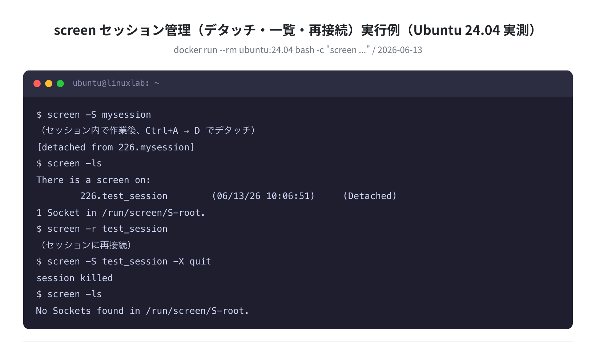Image resolution: width=596 pixels, height=364 pixels.
Task: Click 'No Sockets found in /run/screen/S-root.'
Action: coord(142,311)
